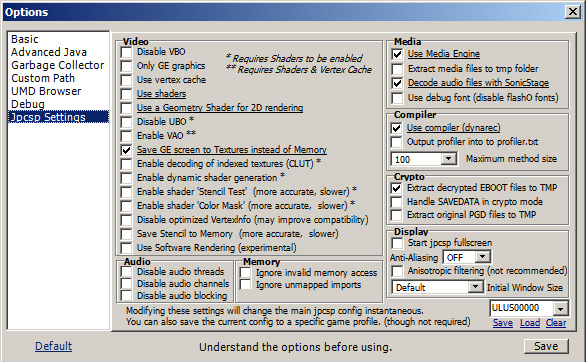
Task: Check Disable audio threads
Action: pyautogui.click(x=126, y=272)
